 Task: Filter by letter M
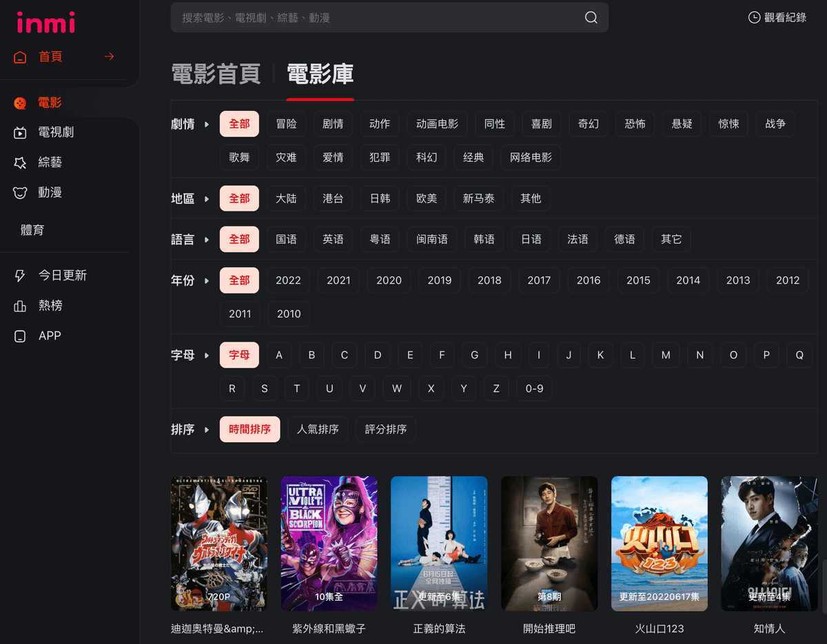pos(666,355)
